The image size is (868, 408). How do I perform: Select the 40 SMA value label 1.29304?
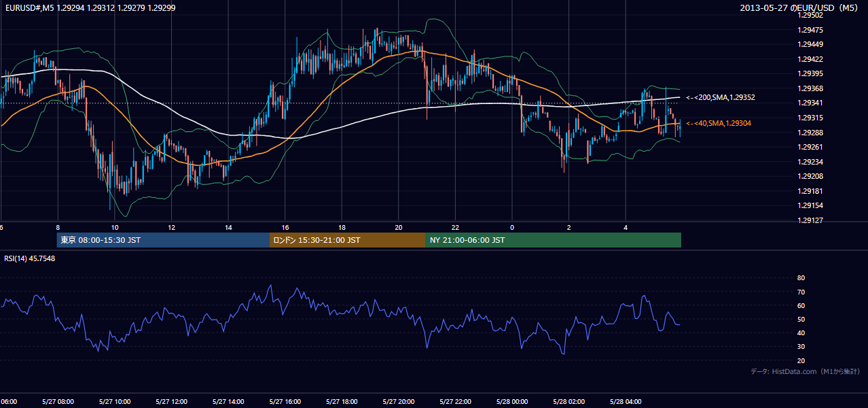click(x=719, y=123)
